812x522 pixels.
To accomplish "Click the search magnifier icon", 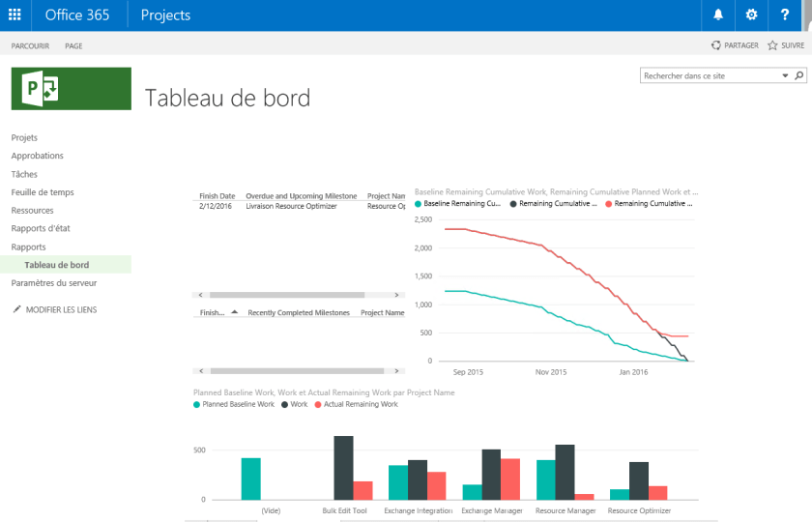I will coord(798,75).
